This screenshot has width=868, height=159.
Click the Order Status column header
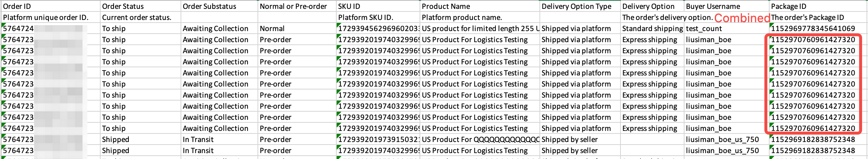click(x=123, y=6)
